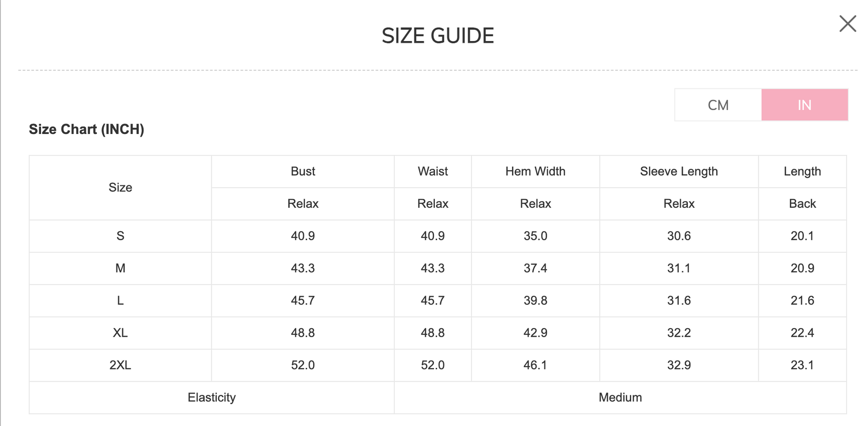Select the IN unit toggle
The width and height of the screenshot is (868, 426).
click(x=804, y=105)
